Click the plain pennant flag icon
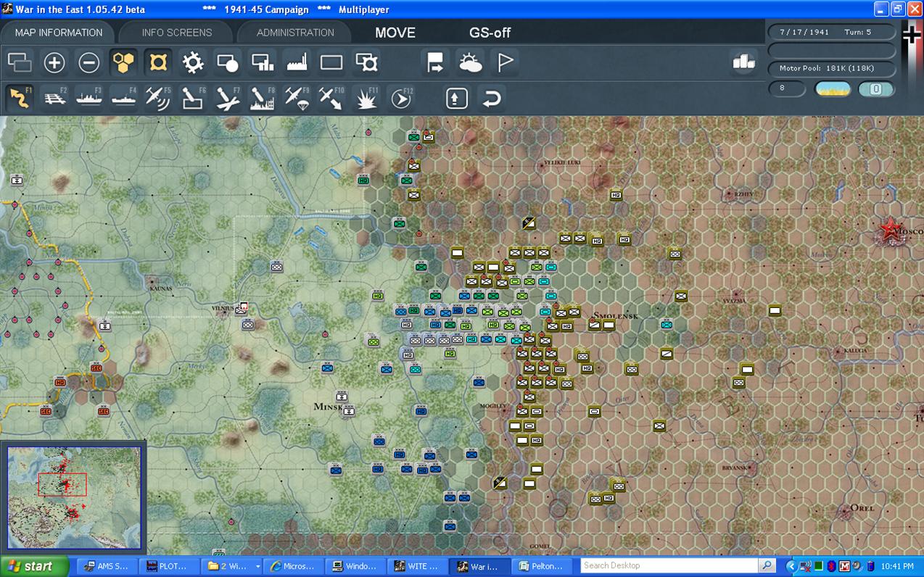The image size is (924, 577). [x=505, y=62]
